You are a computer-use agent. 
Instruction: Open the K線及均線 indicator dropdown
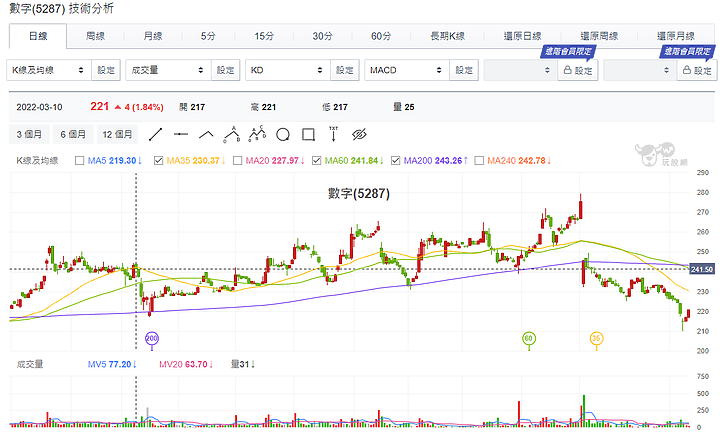pyautogui.click(x=49, y=70)
